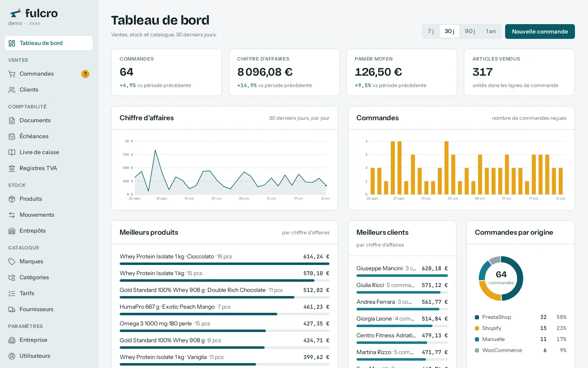The height and width of the screenshot is (368, 588).
Task: Click Giuseppe Mancini client row
Action: (402, 271)
